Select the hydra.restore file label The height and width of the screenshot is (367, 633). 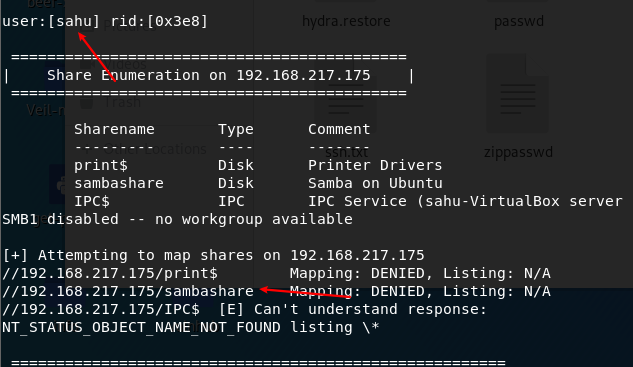click(x=346, y=21)
